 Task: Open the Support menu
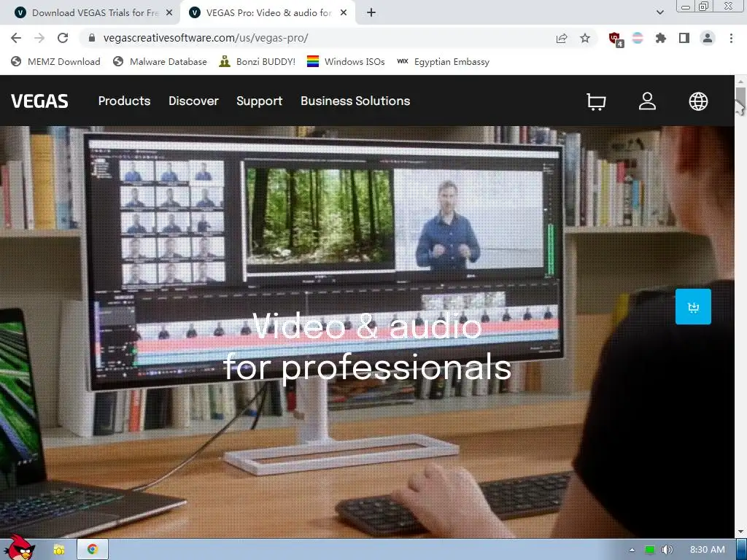point(259,101)
